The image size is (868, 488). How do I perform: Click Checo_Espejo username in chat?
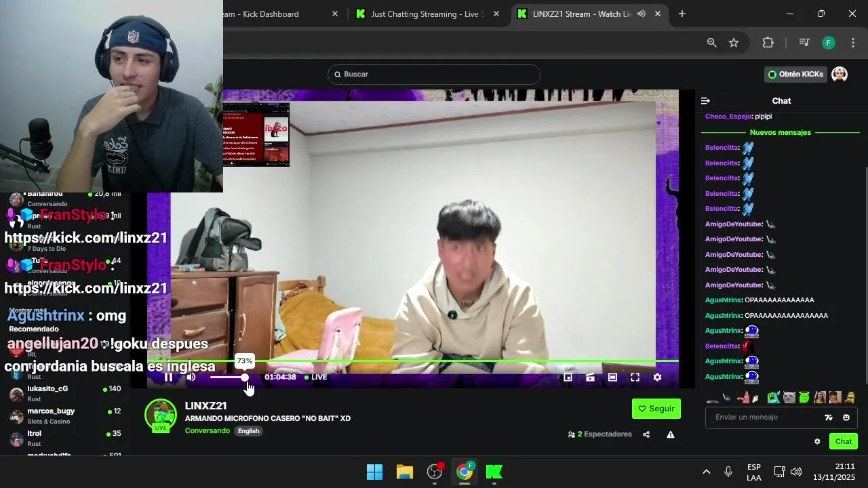click(728, 117)
